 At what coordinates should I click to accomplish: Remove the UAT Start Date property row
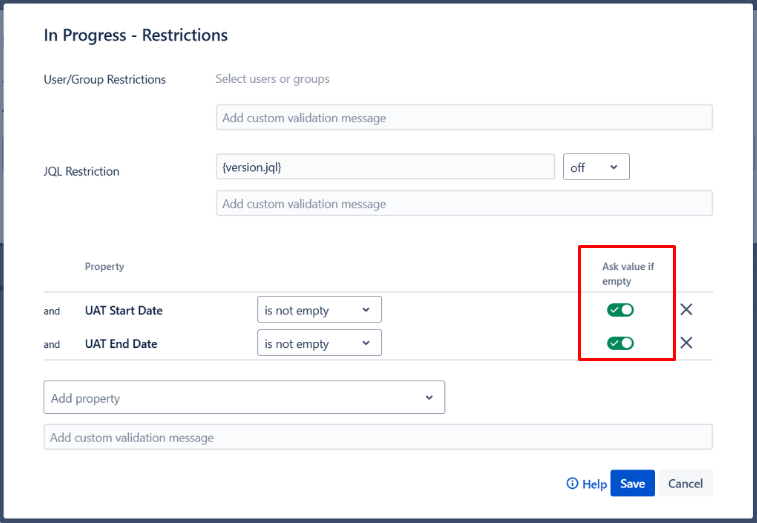pos(686,310)
